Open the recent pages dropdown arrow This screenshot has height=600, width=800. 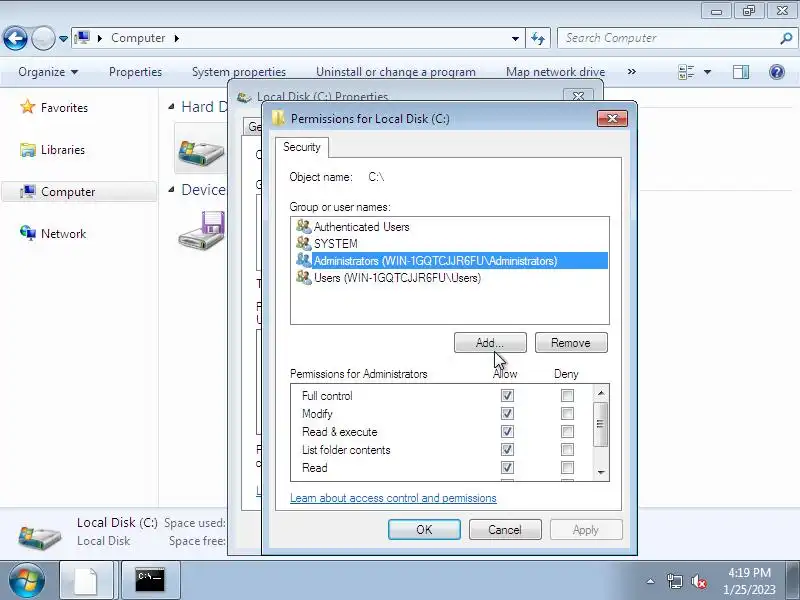[63, 39]
